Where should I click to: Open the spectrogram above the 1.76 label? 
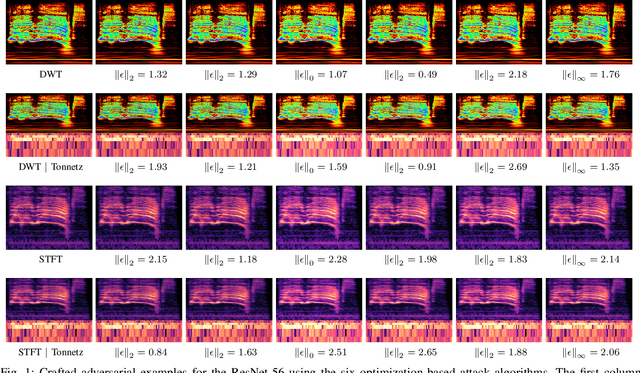(589, 32)
